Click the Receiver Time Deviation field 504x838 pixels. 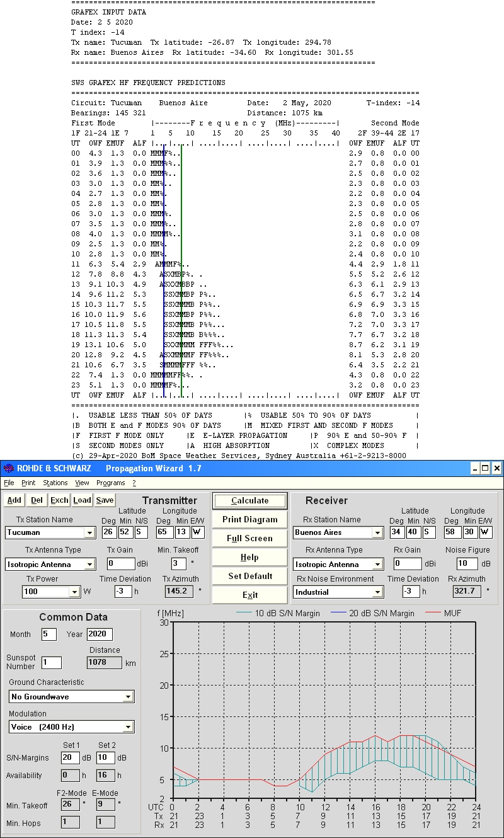(410, 592)
